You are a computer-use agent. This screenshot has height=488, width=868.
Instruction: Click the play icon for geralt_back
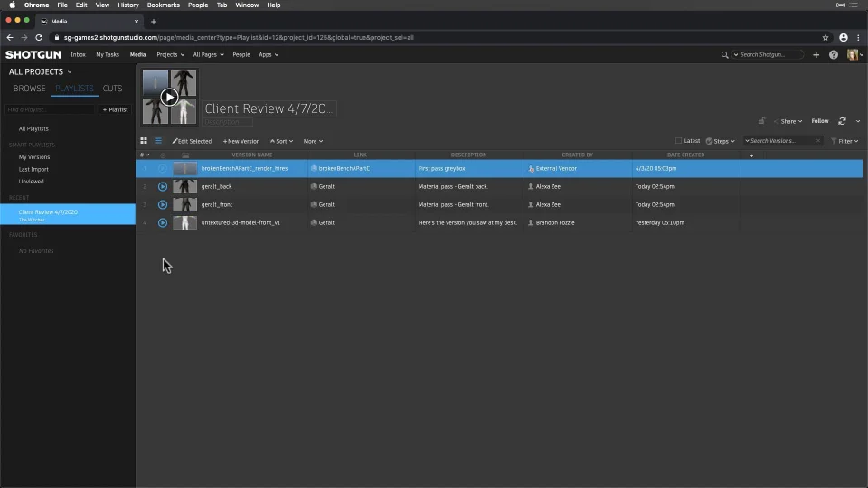coord(163,187)
